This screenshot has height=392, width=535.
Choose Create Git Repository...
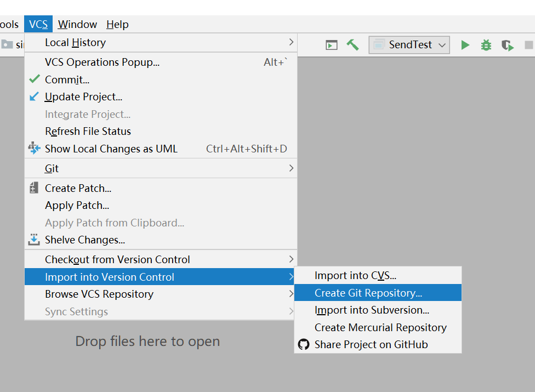point(378,293)
